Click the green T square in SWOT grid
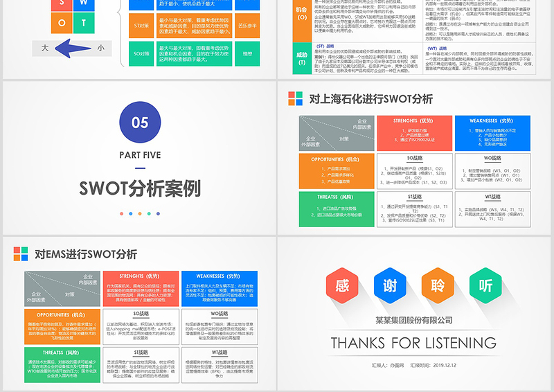Image resolution: width=554 pixels, height=392 pixels. click(82, 23)
